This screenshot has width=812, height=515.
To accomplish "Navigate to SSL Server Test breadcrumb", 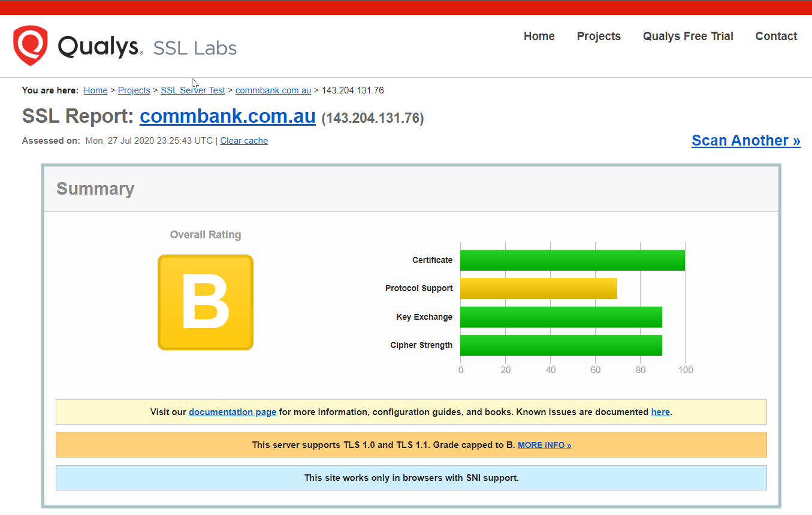I will coord(192,90).
